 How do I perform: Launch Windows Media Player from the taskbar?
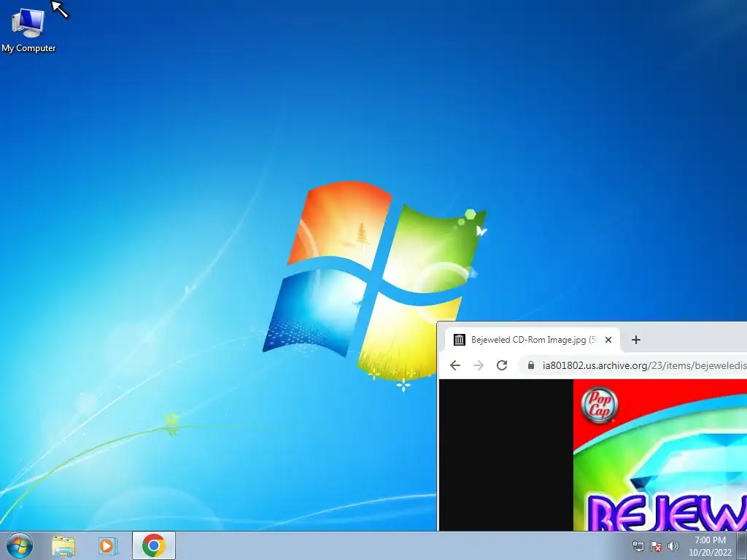(x=108, y=545)
